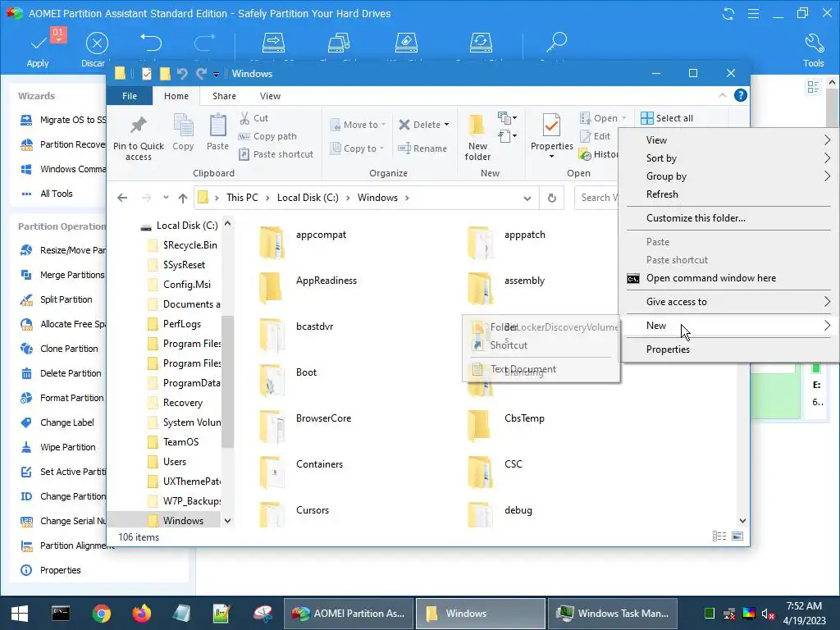Screen dimensions: 840x630
Task: Expand the address bar history dropdown
Action: [527, 199]
